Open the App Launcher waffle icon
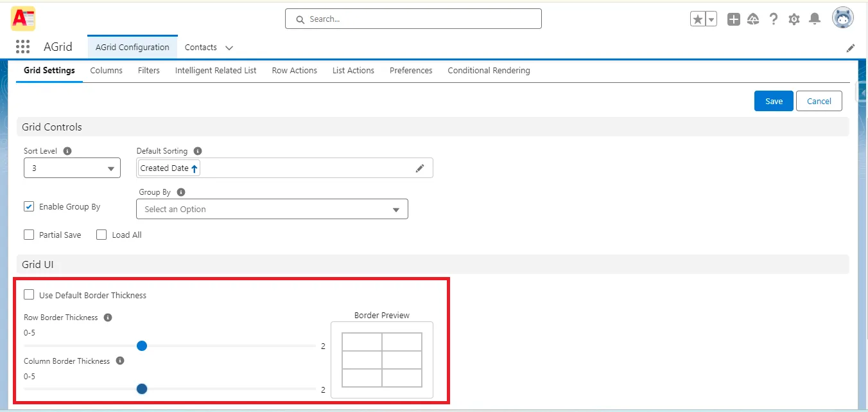 [x=22, y=46]
